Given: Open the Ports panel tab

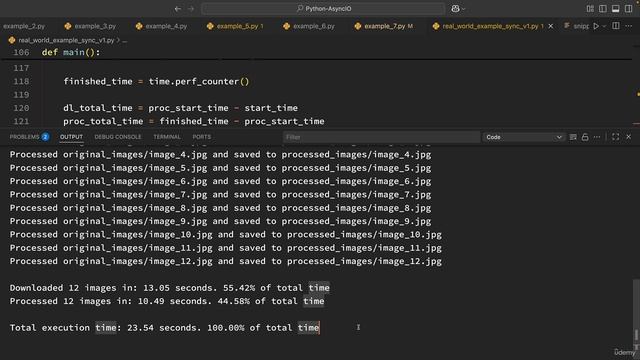Looking at the screenshot, I should 202,137.
